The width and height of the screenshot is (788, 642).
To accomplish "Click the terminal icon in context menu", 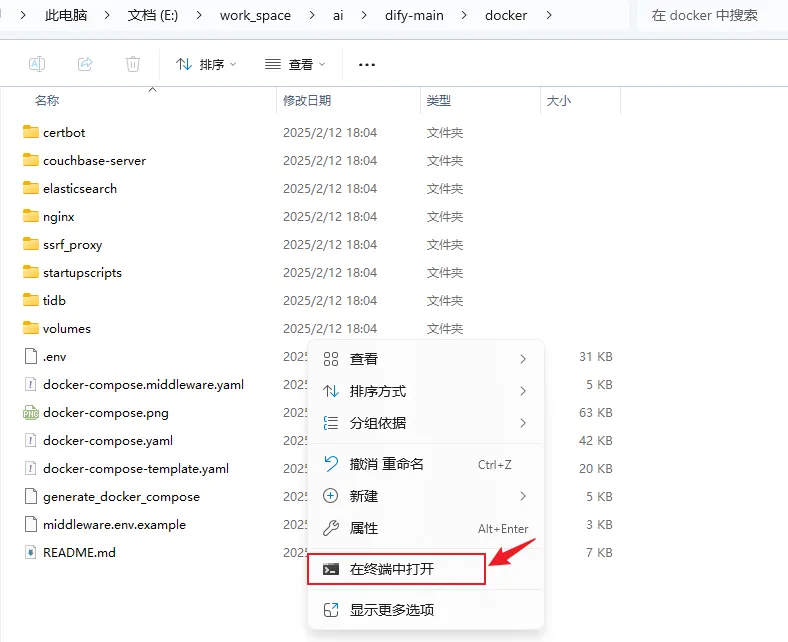I will [x=331, y=569].
